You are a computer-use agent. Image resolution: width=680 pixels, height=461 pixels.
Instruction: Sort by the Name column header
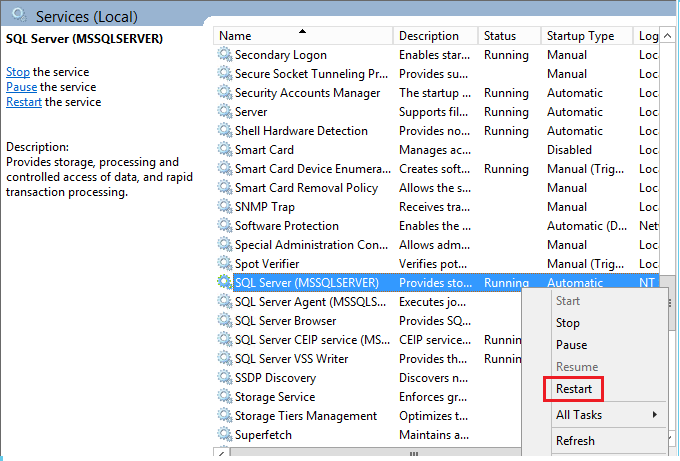pyautogui.click(x=303, y=36)
